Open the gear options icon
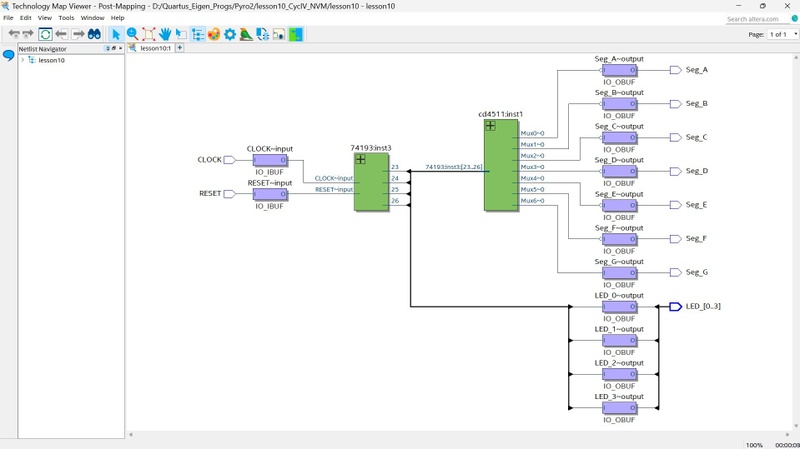Viewport: 800px width, 449px height. [x=230, y=34]
